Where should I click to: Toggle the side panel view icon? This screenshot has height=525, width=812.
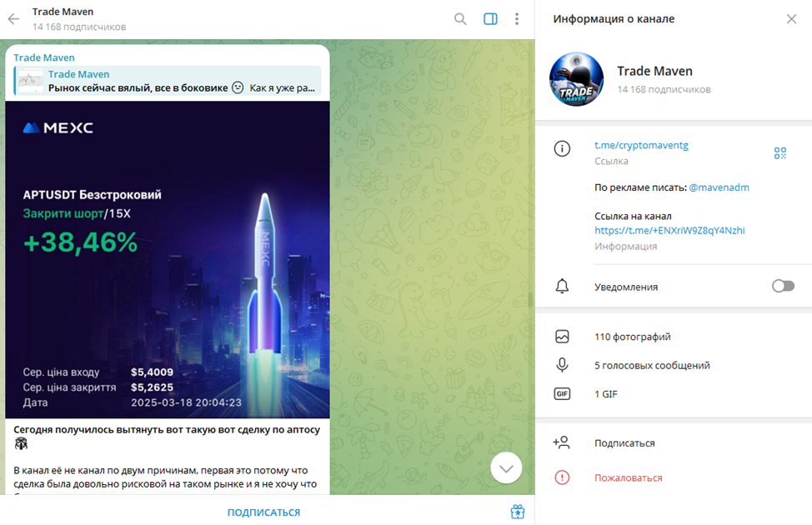tap(490, 19)
